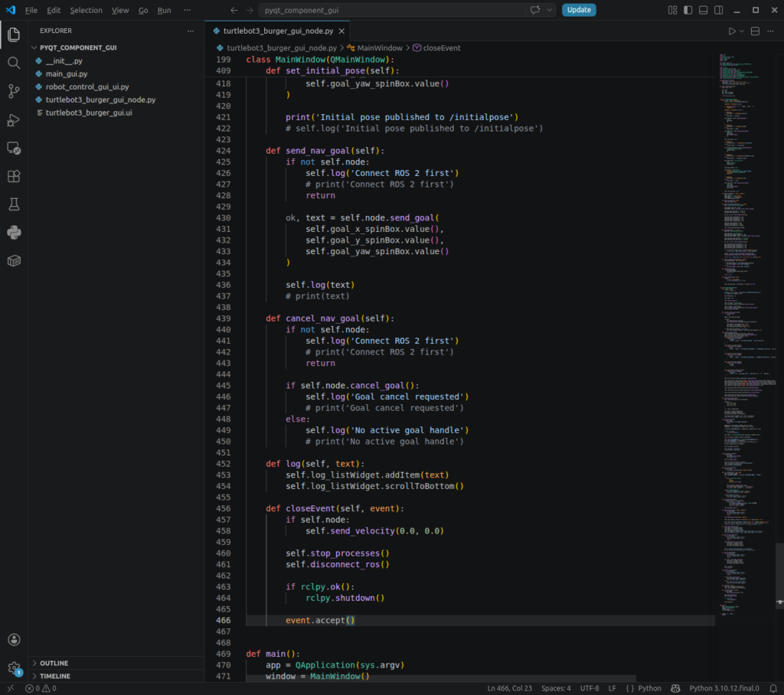The height and width of the screenshot is (695, 784).
Task: Select the turtlebot3_burger_gui_node.py editor tab
Action: click(x=278, y=31)
